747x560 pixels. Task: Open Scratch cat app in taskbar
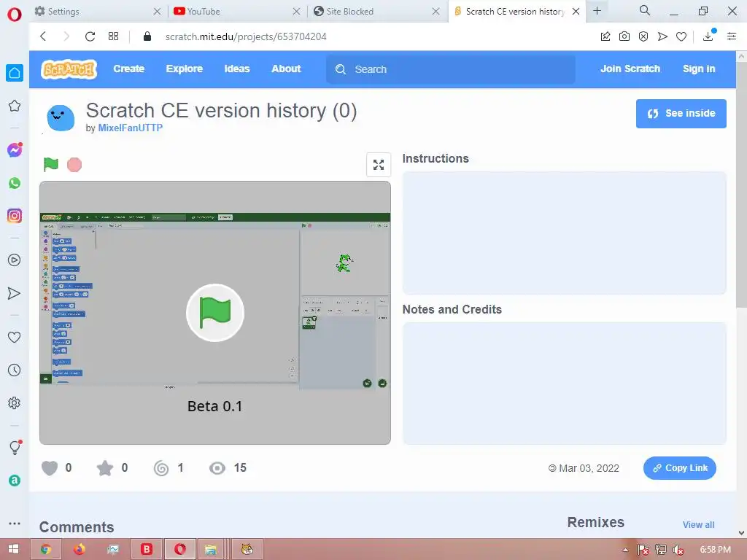click(x=247, y=550)
